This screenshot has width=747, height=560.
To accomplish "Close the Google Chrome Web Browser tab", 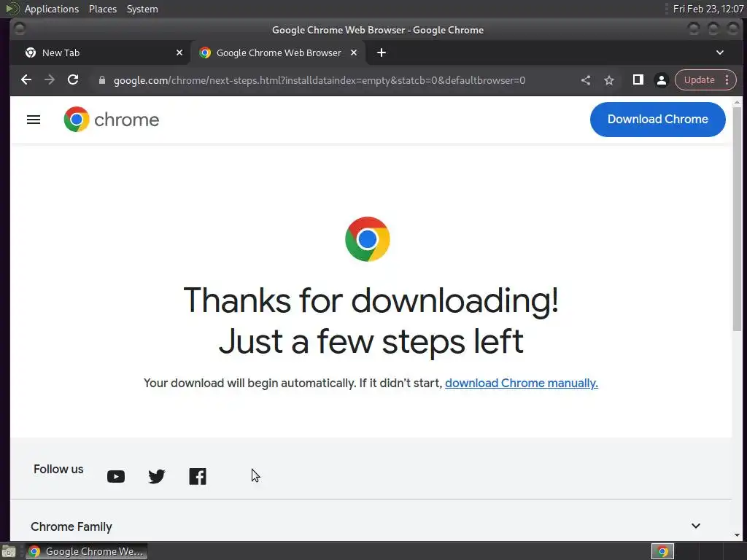I will tap(354, 52).
